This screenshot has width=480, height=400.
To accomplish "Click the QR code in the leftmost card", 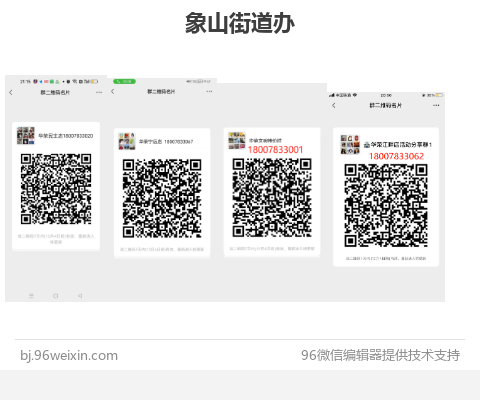I will pyautogui.click(x=56, y=189).
